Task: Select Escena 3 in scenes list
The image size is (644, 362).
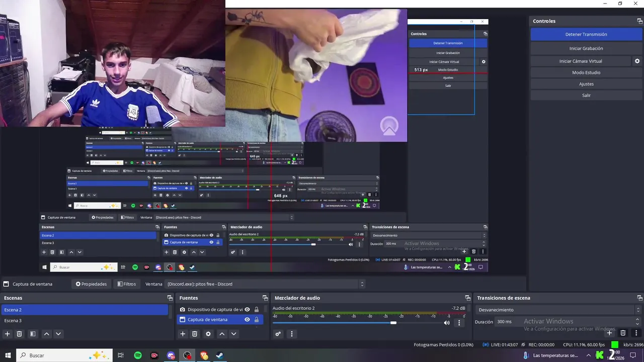Action: click(x=85, y=320)
